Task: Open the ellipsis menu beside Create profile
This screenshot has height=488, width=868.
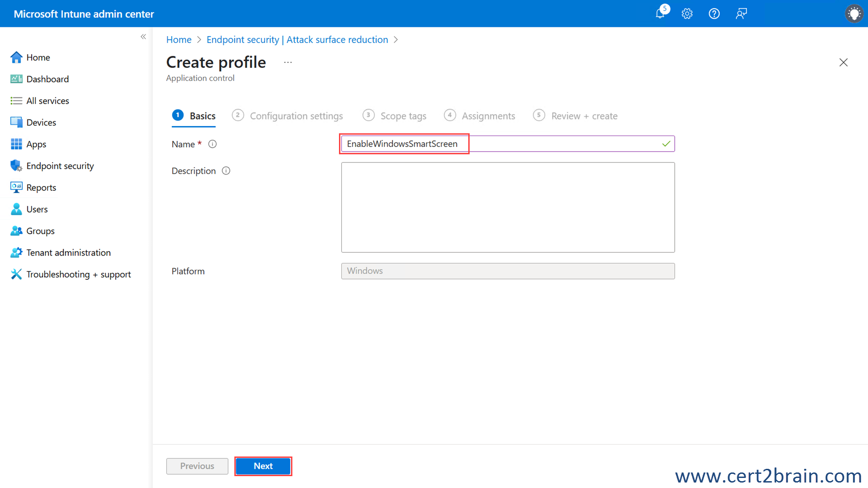Action: click(x=288, y=62)
